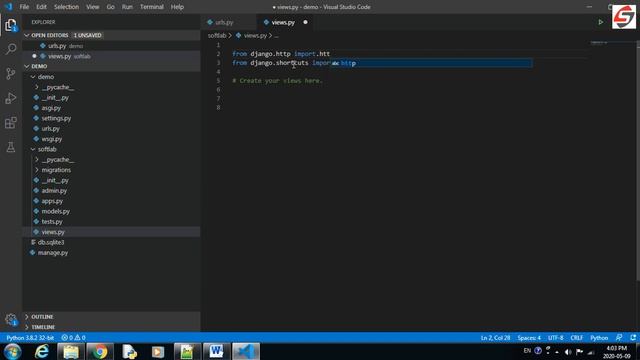This screenshot has height=360, width=640.
Task: Open the Selection menu
Action: [x=66, y=7]
